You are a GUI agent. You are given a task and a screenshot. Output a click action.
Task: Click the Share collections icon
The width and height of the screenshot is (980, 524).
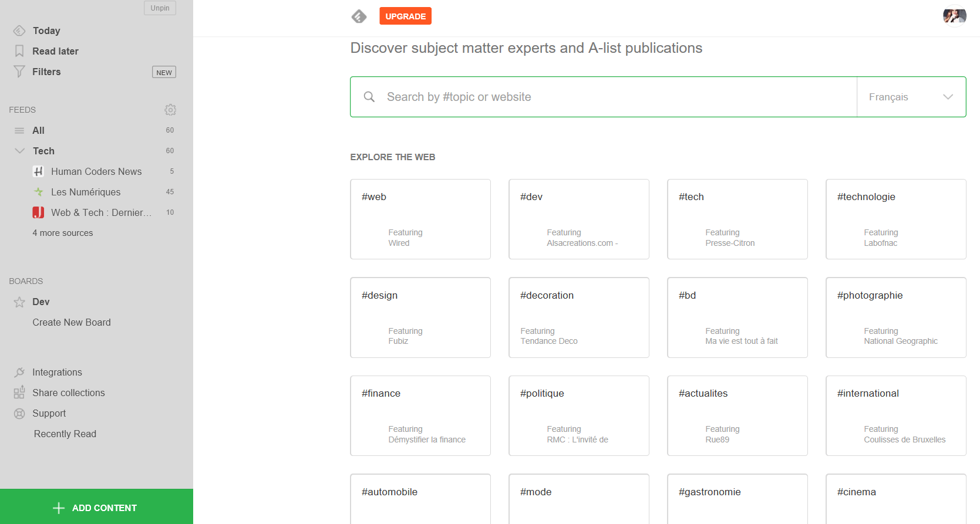[19, 392]
